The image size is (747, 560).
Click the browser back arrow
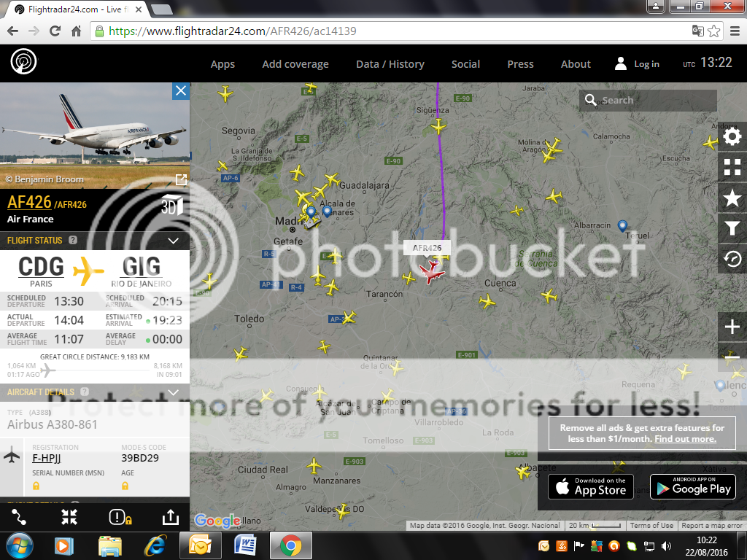click(x=13, y=31)
